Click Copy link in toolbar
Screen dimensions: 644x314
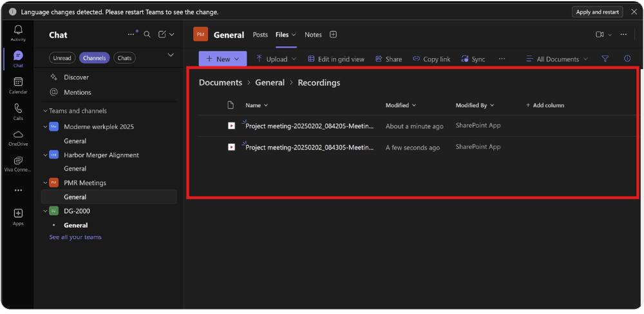pyautogui.click(x=431, y=59)
